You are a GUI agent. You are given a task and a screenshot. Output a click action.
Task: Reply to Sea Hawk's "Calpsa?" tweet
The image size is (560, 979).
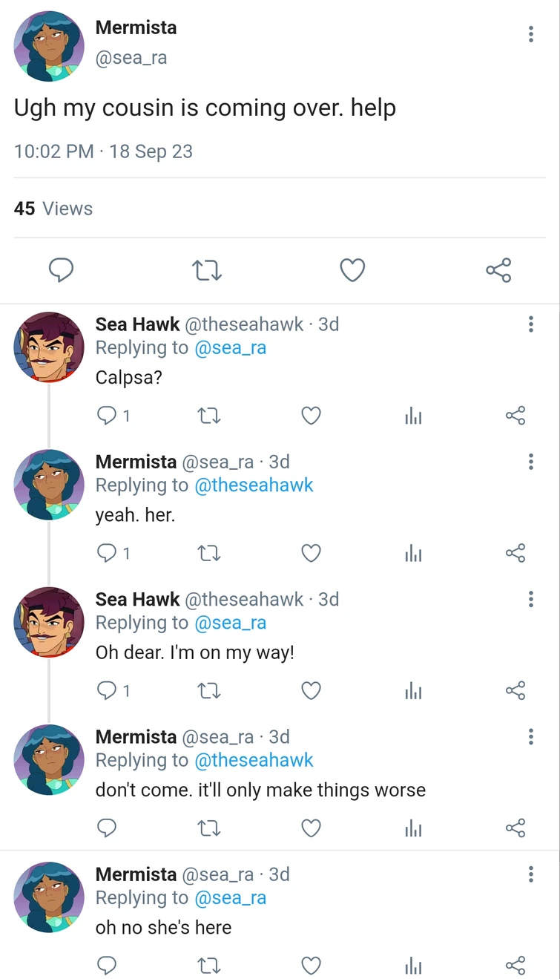coord(106,416)
